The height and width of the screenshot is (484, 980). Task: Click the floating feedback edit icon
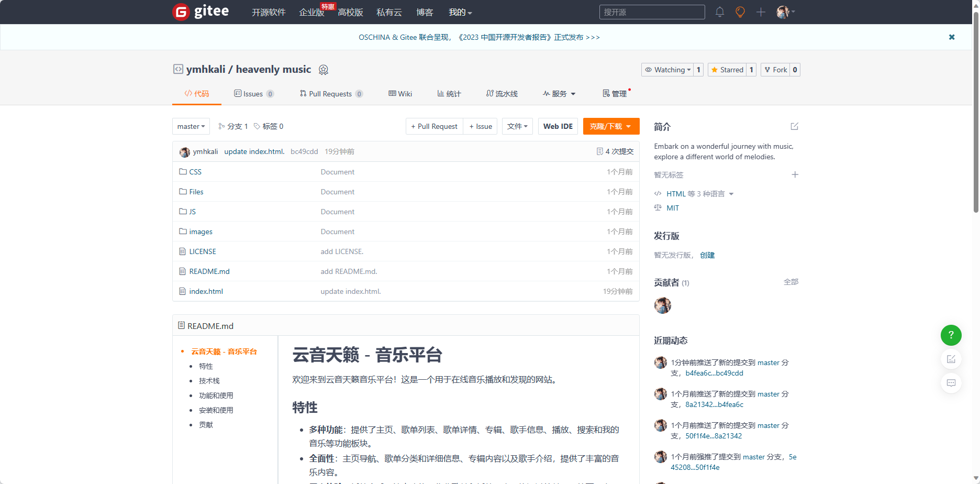(951, 359)
